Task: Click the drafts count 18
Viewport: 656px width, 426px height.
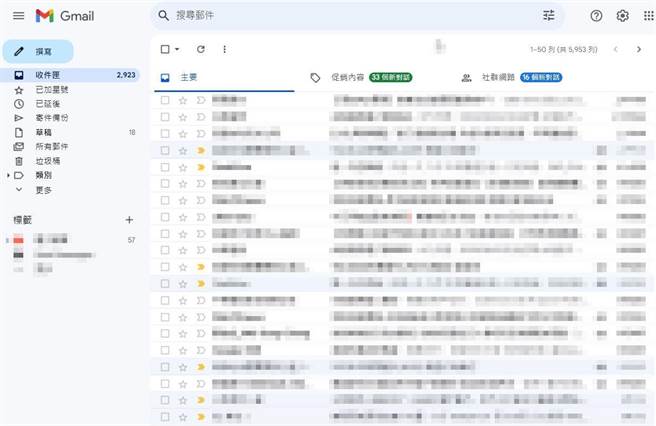Action: click(x=132, y=132)
